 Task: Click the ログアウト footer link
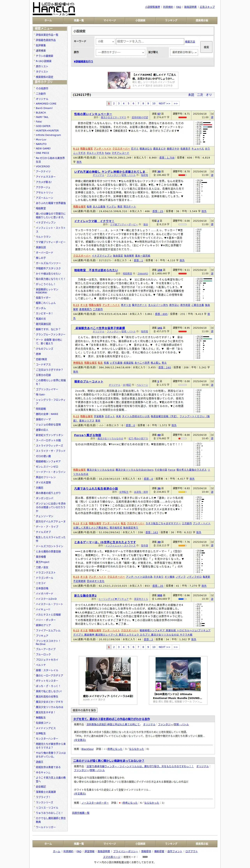tap(191, 851)
